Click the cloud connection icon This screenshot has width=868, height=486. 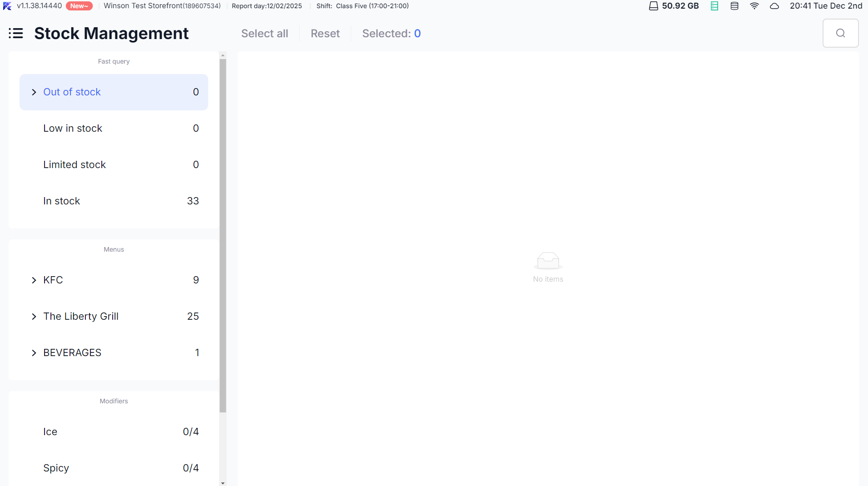(774, 6)
